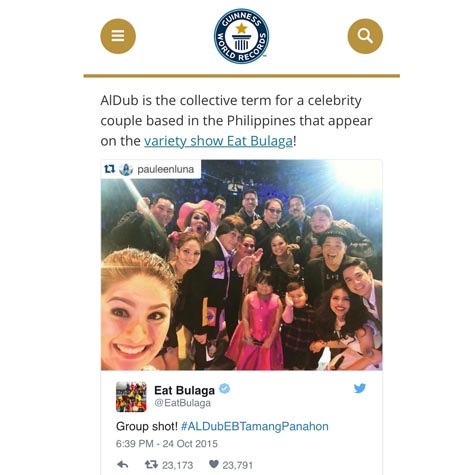Click the blue Twitter bird icon
The width and height of the screenshot is (475, 475).
(360, 388)
